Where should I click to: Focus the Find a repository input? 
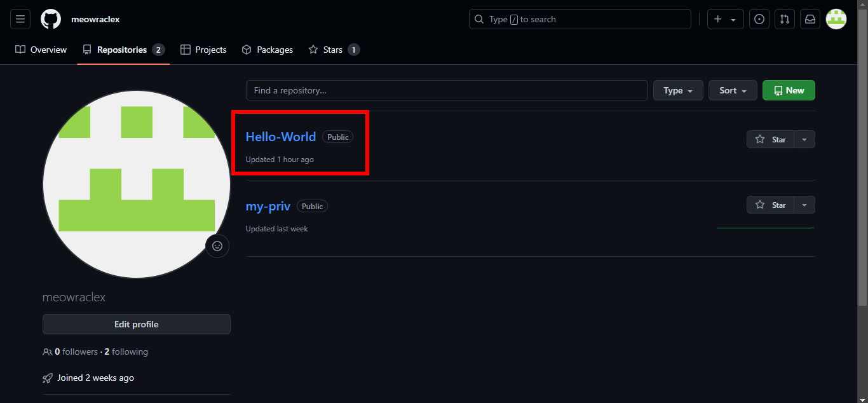(447, 90)
